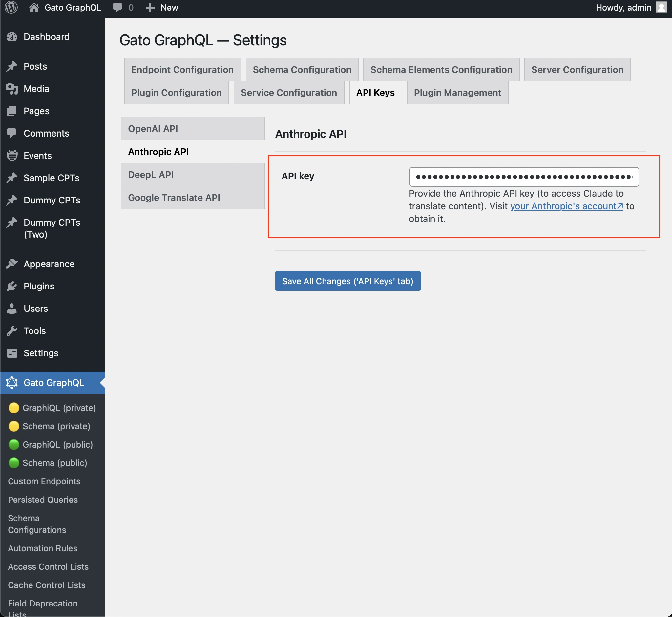Click the Pages icon in sidebar
Screen dimensions: 672x617
coord(12,111)
